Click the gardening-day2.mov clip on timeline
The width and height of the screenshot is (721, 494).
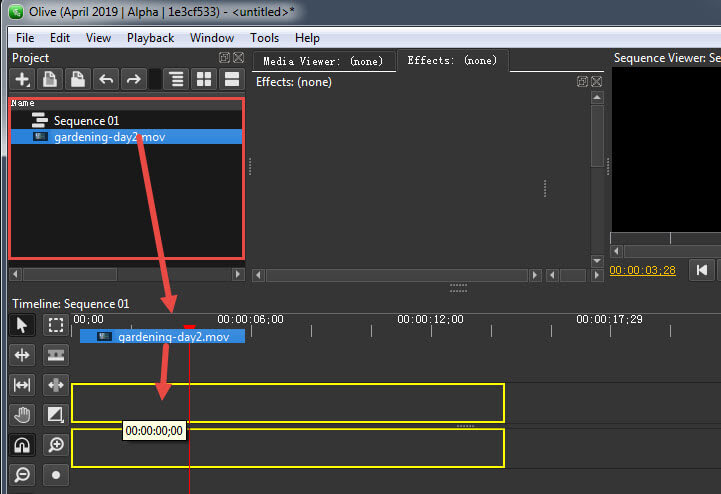(x=162, y=337)
